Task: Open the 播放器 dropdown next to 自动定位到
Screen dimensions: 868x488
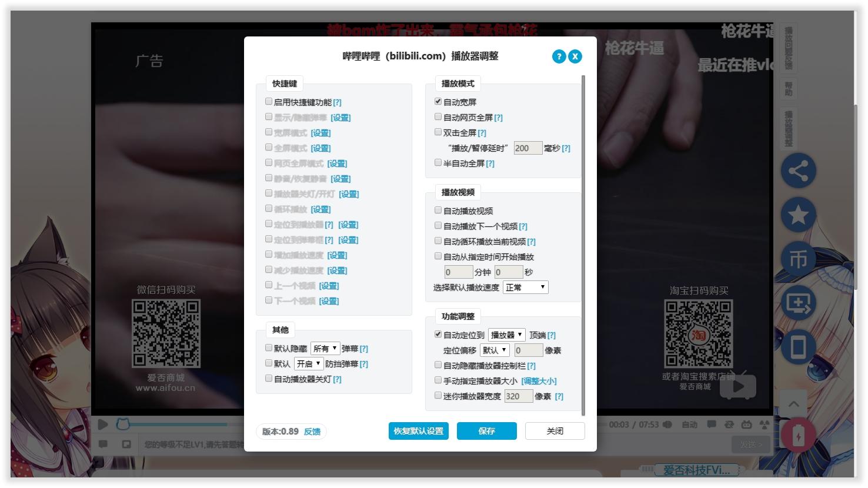Action: click(507, 335)
